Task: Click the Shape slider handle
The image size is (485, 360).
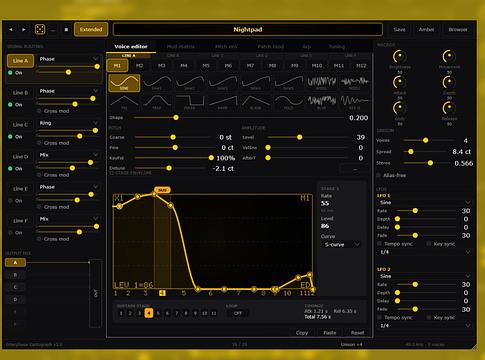Action: (176, 118)
